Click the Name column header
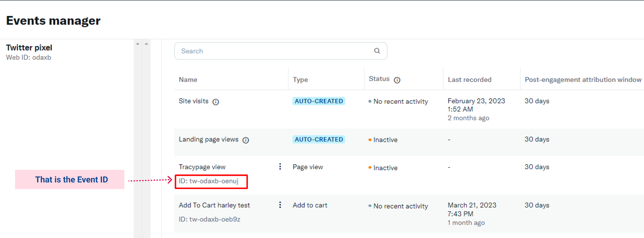This screenshot has width=644, height=238. (188, 80)
